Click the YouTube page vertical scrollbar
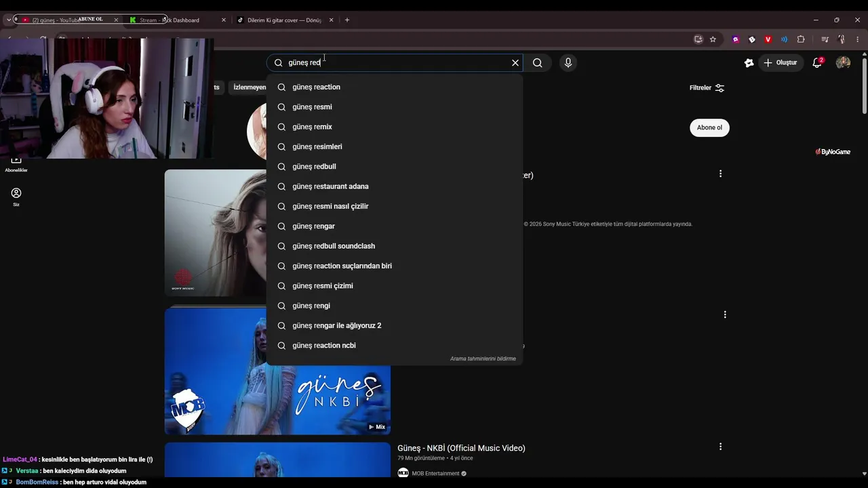Image resolution: width=868 pixels, height=488 pixels. pyautogui.click(x=864, y=85)
